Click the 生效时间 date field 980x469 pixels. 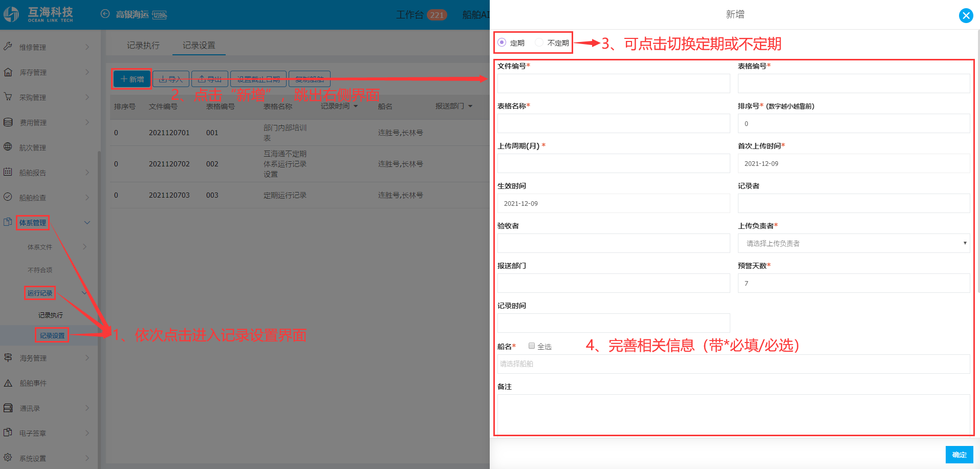tap(614, 203)
